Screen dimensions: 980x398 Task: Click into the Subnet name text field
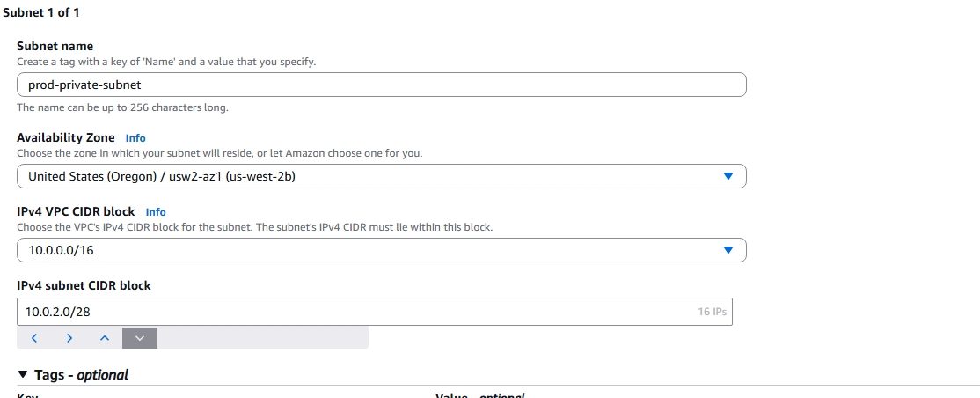tap(381, 85)
